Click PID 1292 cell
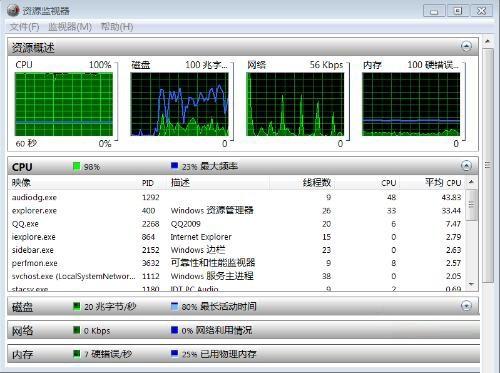Viewport: 500px width, 373px height. coord(151,197)
